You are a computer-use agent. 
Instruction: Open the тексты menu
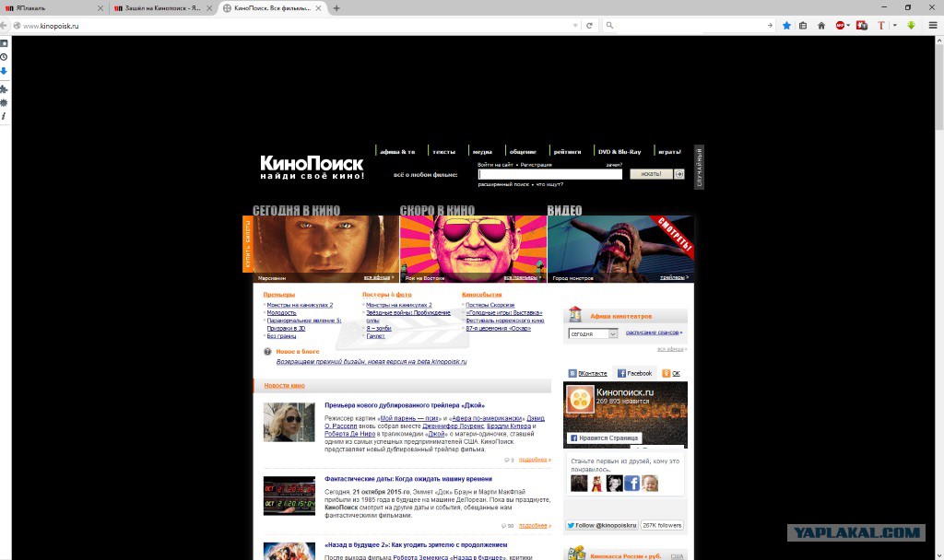pyautogui.click(x=443, y=152)
